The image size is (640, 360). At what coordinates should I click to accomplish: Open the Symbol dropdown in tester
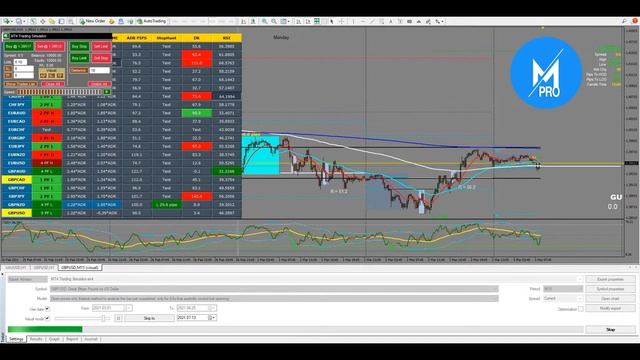[274, 289]
